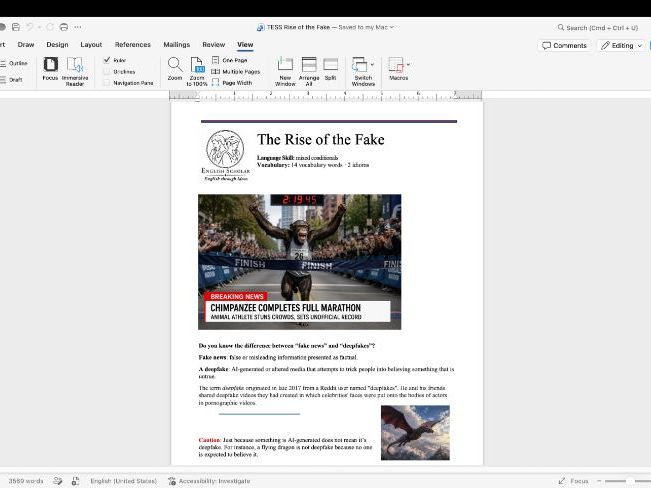651x488 pixels.
Task: Click the Save icon in title bar
Action: click(x=16, y=27)
